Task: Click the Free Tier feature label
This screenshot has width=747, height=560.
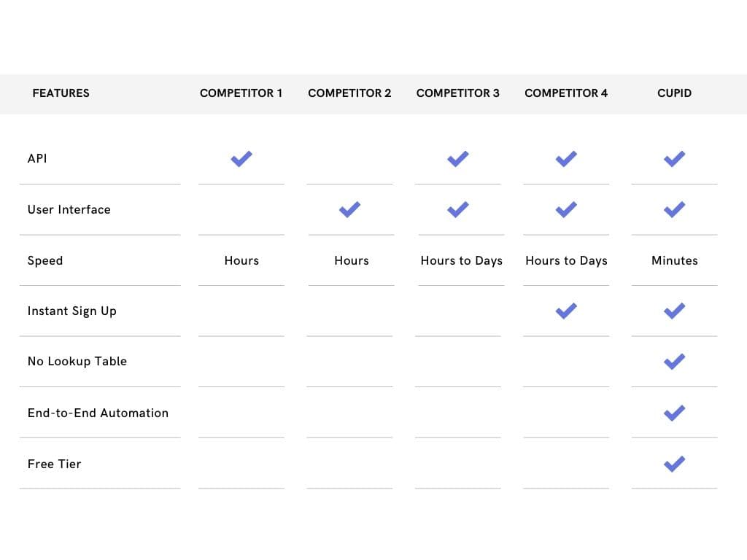Action: 54,464
